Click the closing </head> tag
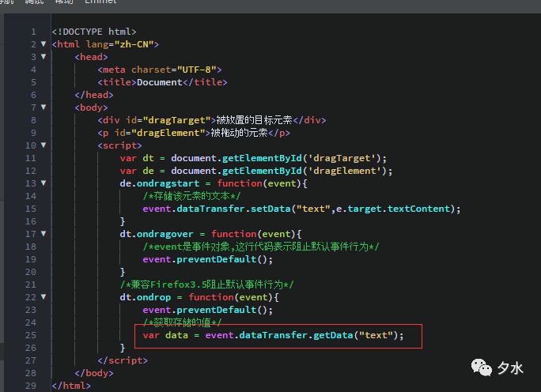Screen dimensions: 541x392 (x=94, y=95)
